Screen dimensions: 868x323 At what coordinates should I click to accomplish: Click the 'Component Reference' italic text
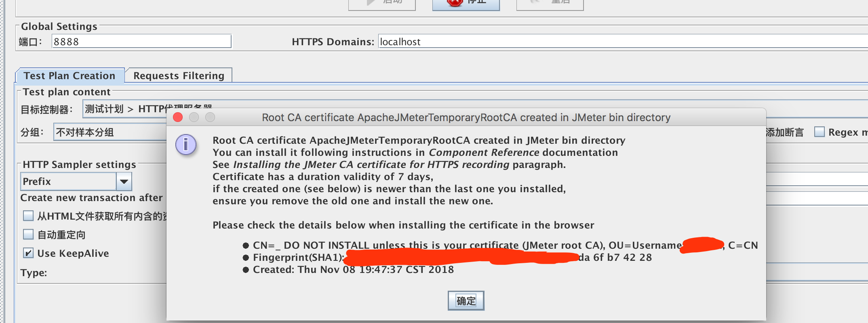(484, 152)
